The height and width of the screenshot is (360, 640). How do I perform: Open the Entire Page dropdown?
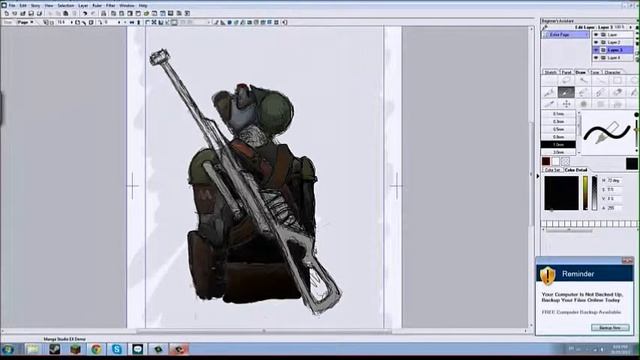[x=566, y=35]
